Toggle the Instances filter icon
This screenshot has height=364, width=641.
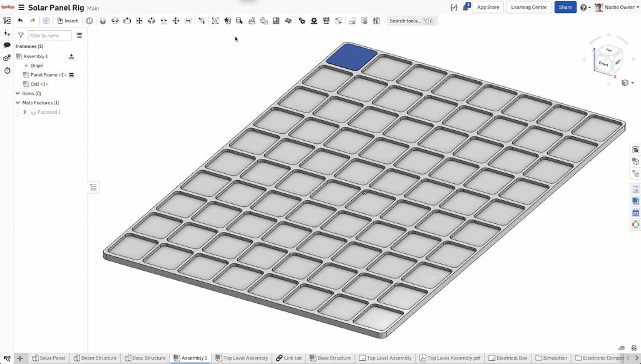click(20, 36)
